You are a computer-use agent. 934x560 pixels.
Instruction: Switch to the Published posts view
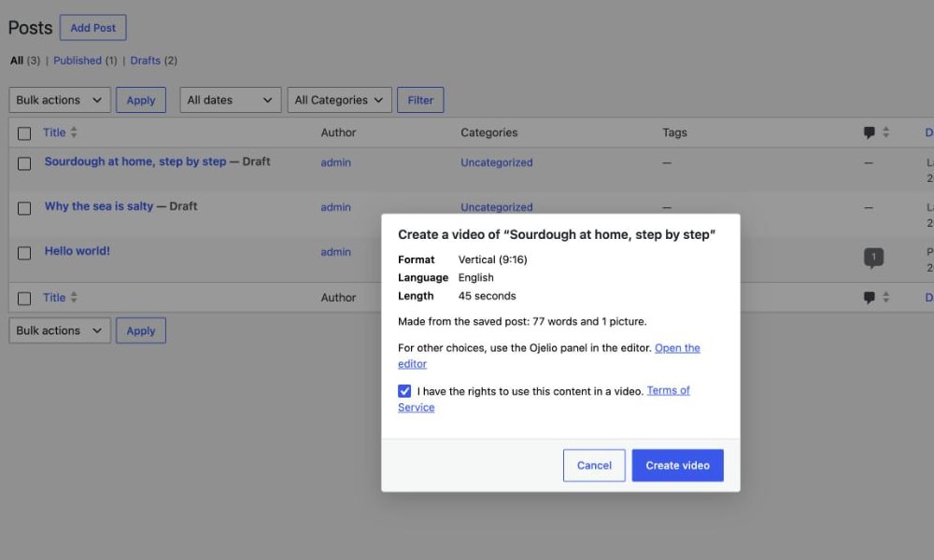78,61
